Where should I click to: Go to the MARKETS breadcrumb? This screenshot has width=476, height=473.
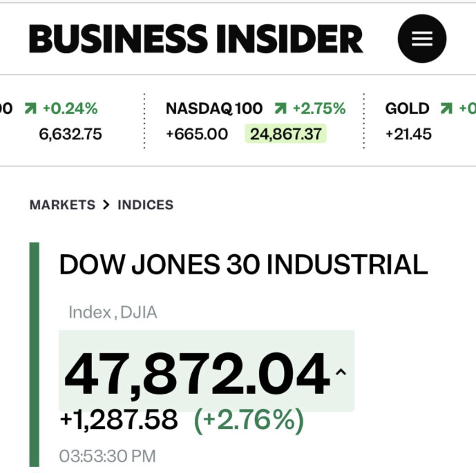coord(62,205)
